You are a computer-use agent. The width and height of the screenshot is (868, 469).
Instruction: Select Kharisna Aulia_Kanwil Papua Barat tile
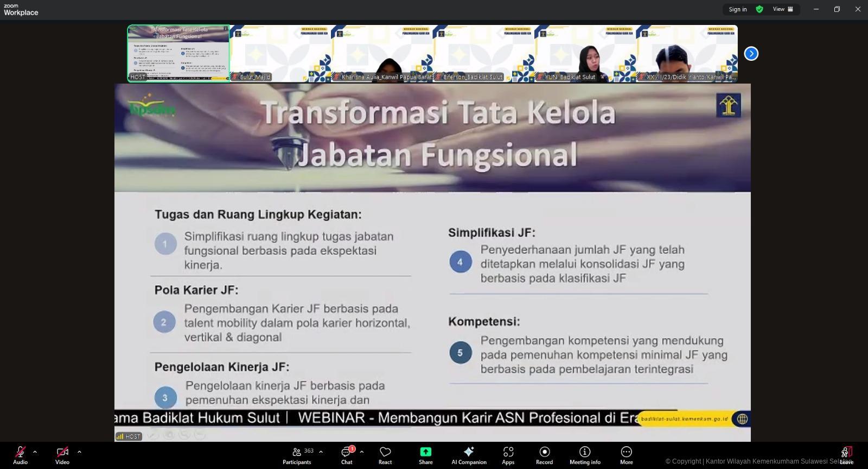382,53
